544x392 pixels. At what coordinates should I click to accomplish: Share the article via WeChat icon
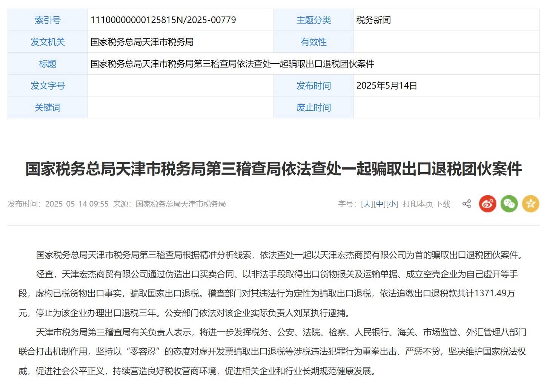click(509, 204)
